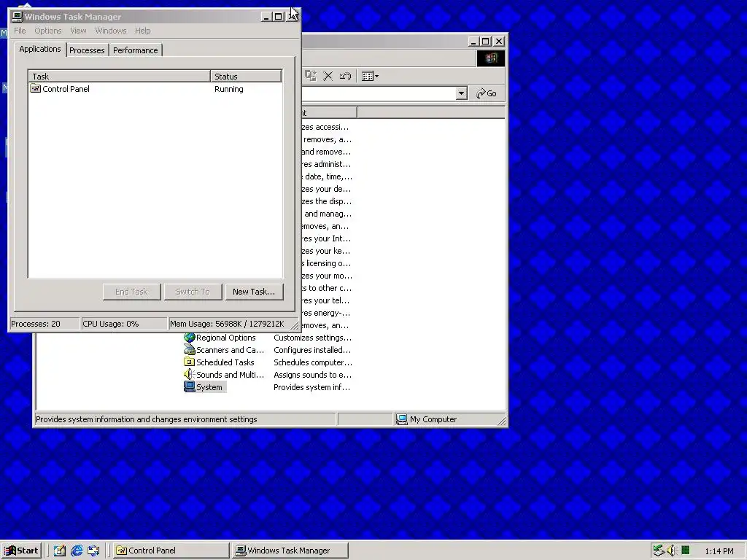
Task: Click the Windows logo throbber
Action: [491, 58]
